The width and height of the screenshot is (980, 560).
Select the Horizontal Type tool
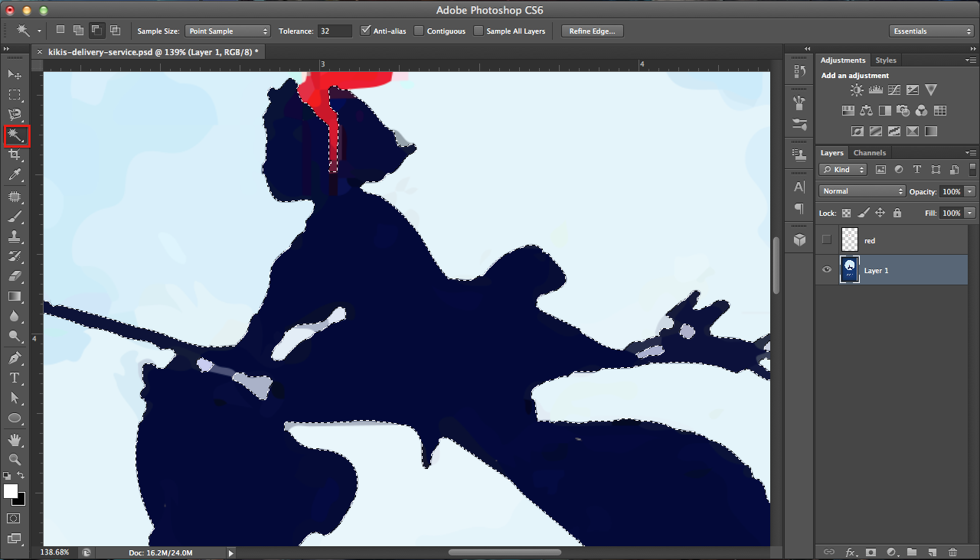(15, 378)
